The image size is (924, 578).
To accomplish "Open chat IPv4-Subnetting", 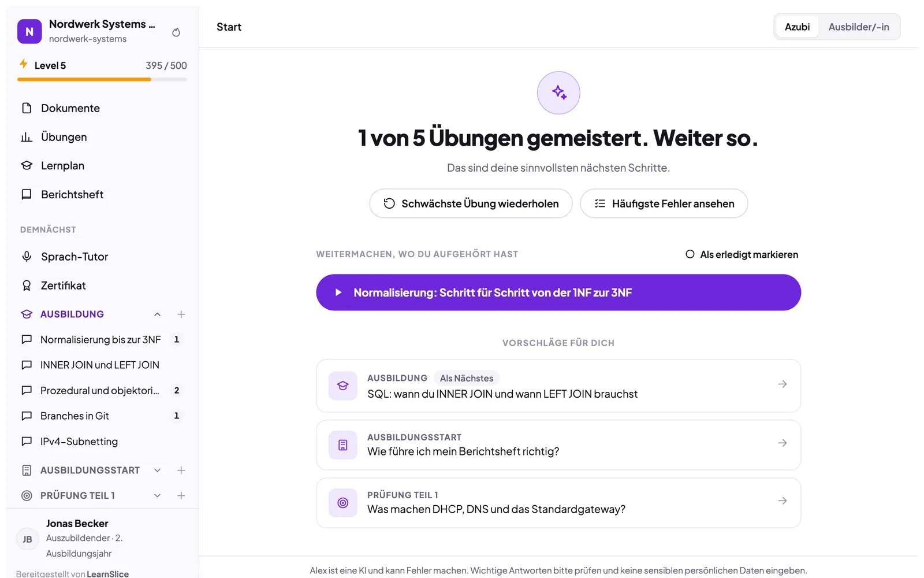I will point(102,442).
